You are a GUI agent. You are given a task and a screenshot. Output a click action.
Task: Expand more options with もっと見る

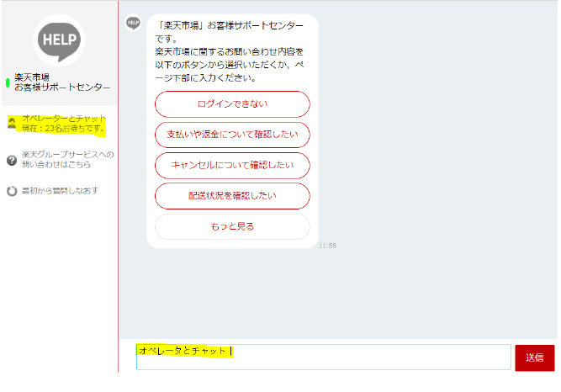pos(232,226)
